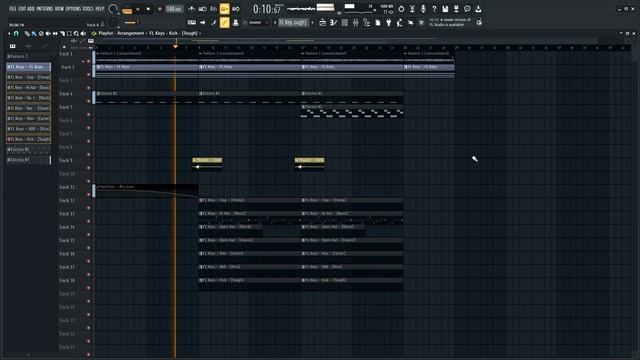The image size is (640, 360).
Task: Open the Browser tree icon
Action: coord(367,23)
